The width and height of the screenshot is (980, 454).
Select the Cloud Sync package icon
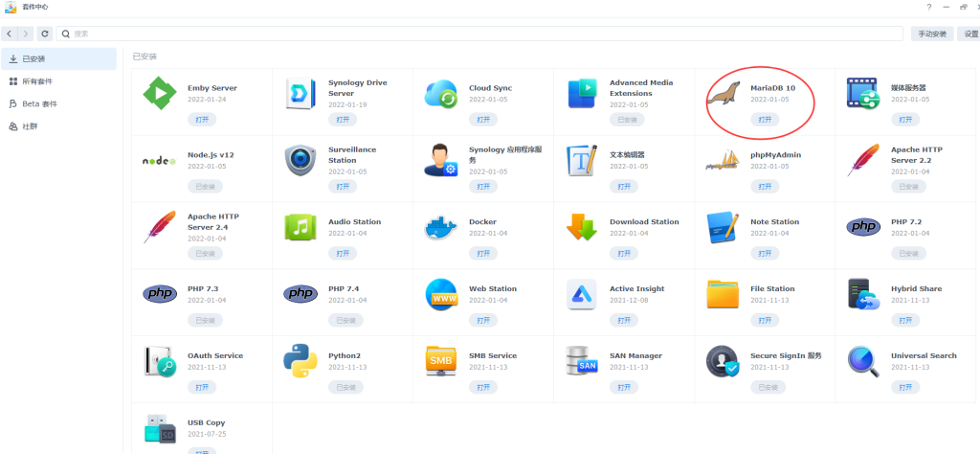441,94
